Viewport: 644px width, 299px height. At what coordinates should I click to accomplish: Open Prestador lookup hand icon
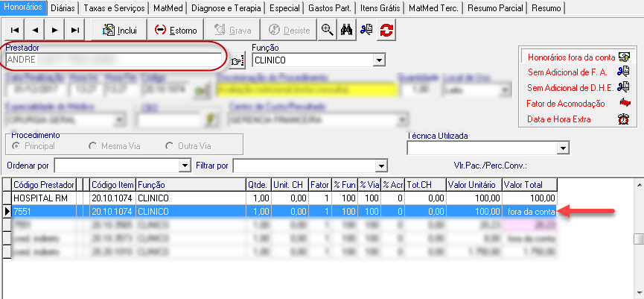pos(237,61)
